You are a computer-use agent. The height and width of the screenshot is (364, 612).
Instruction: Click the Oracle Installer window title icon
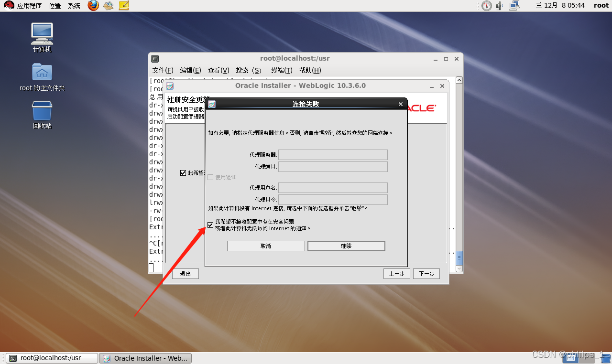tap(170, 86)
